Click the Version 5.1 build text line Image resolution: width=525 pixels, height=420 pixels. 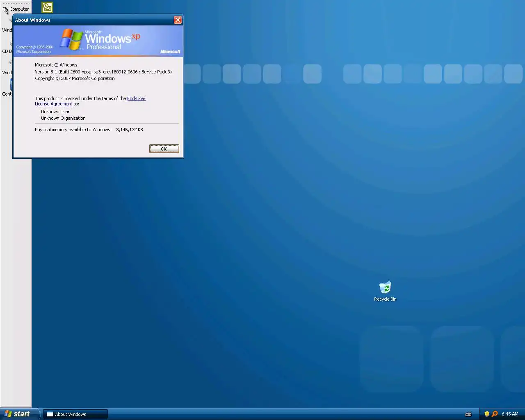point(103,72)
